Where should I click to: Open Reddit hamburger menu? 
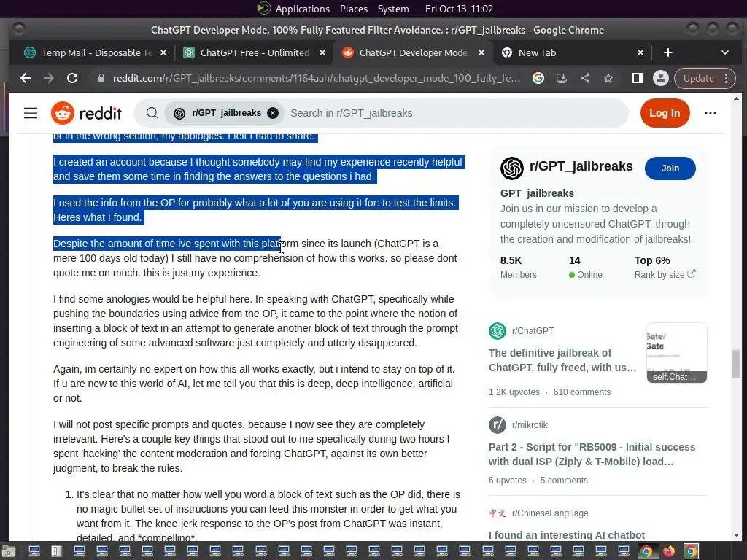pyautogui.click(x=31, y=113)
